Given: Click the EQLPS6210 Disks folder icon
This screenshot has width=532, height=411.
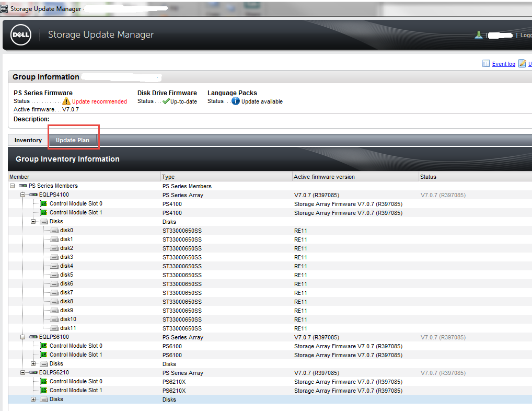Looking at the screenshot, I should point(44,399).
